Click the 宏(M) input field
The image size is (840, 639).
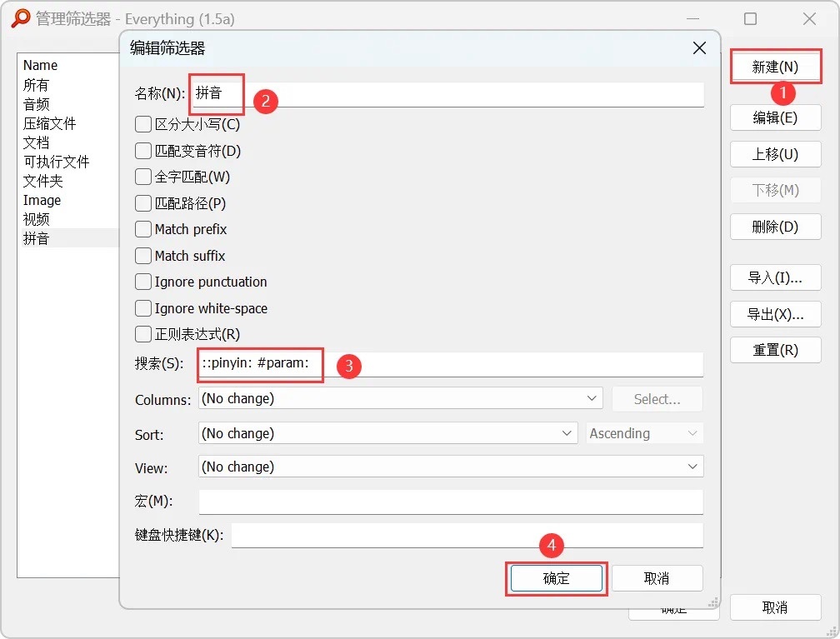coord(451,502)
